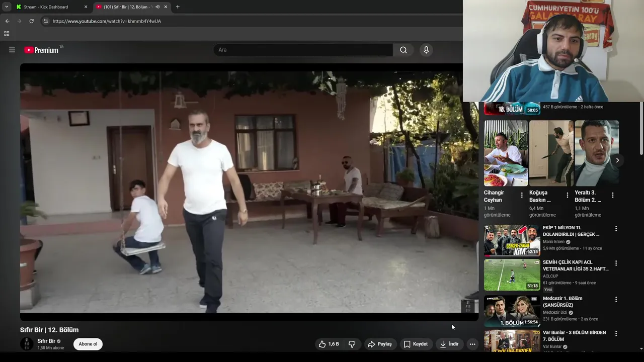
Task: Click the video title Sıfır Bir | 12. Bölüm
Action: [x=49, y=330]
